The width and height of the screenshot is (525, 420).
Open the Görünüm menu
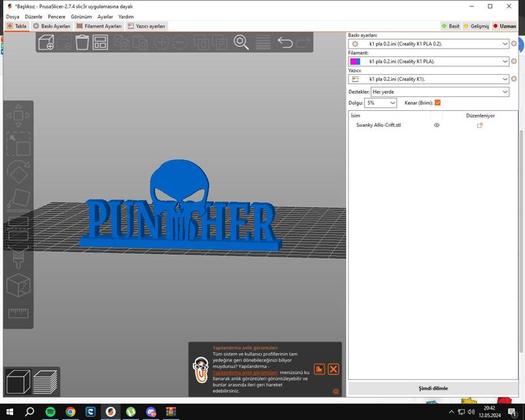pos(81,16)
